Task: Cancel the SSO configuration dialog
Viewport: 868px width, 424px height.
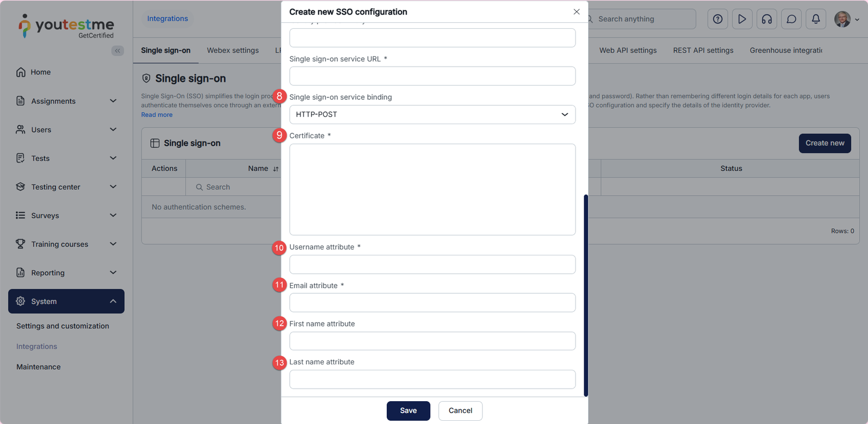Action: click(x=460, y=410)
